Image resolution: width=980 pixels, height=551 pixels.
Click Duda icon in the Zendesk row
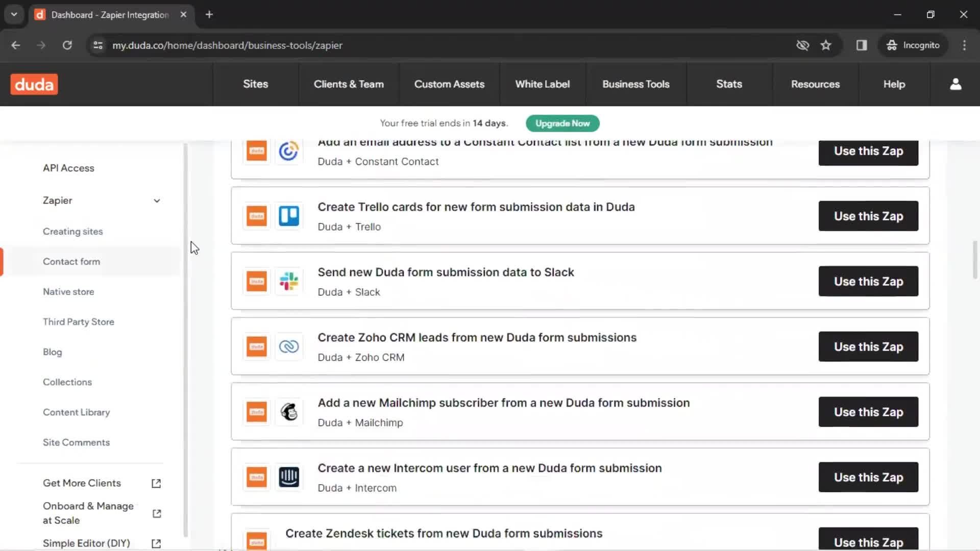[257, 541]
